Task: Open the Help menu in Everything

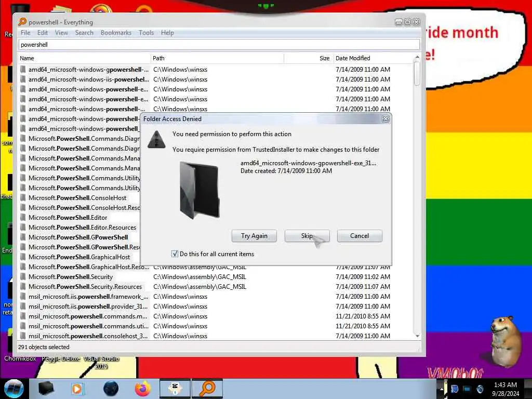Action: (167, 33)
